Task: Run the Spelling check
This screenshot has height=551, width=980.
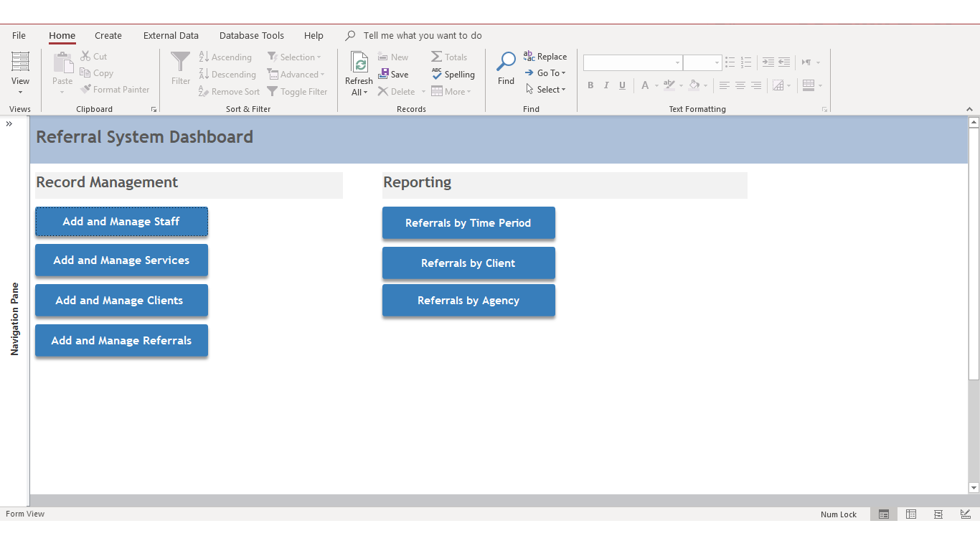Action: [x=453, y=74]
